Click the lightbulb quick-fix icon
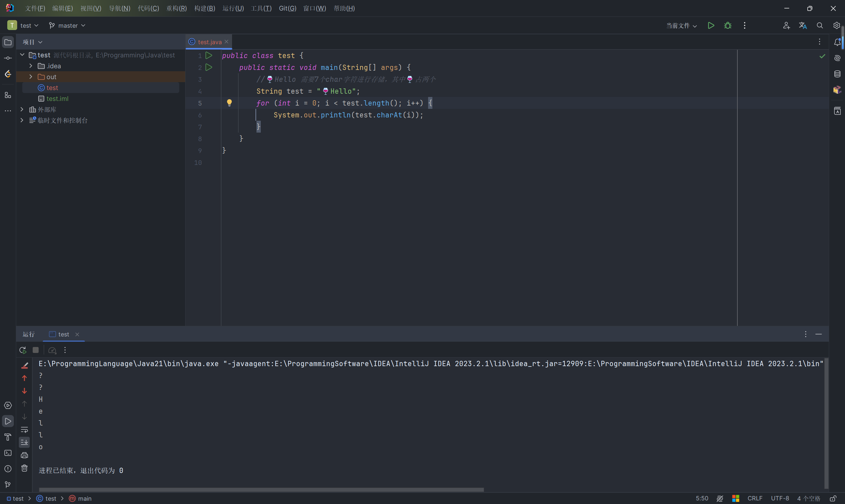Screen dimensions: 845x504 tap(229, 103)
